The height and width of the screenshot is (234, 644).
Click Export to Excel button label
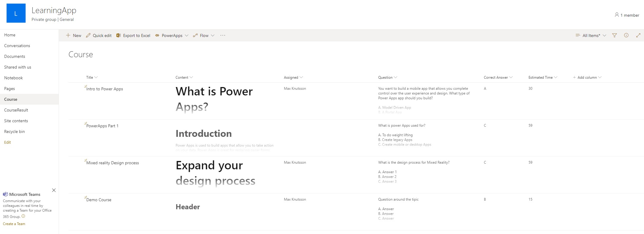(137, 35)
